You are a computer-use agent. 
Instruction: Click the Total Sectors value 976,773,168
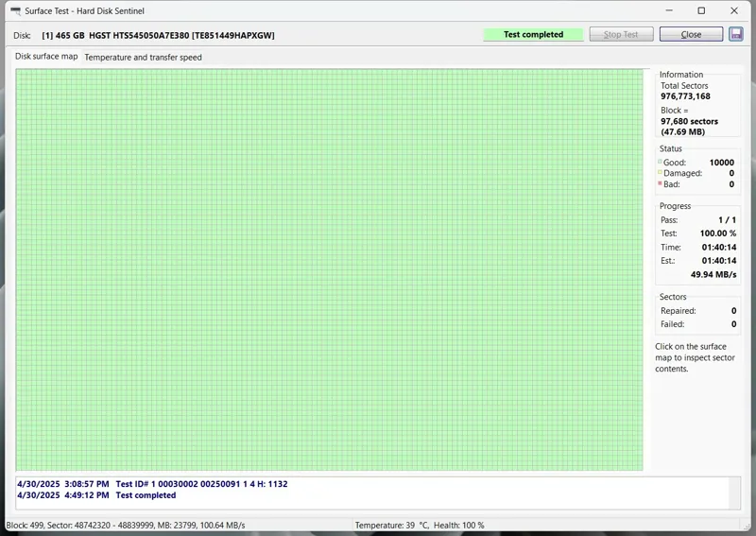(685, 96)
